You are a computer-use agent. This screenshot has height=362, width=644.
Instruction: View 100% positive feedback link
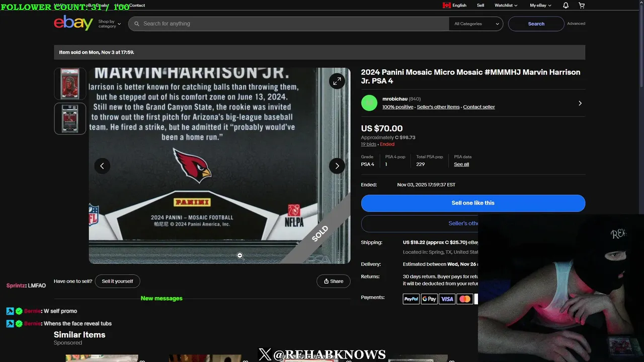(x=397, y=107)
